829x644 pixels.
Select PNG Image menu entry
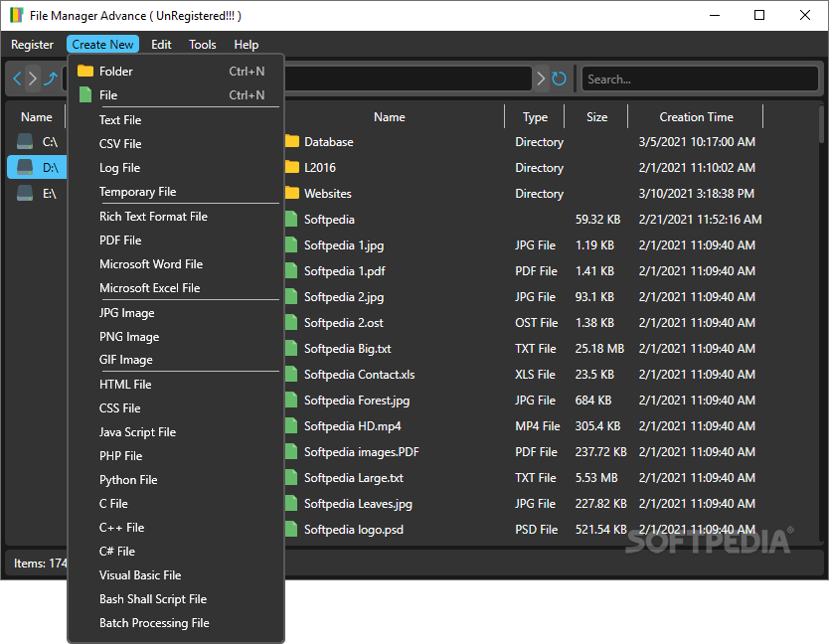click(176, 336)
